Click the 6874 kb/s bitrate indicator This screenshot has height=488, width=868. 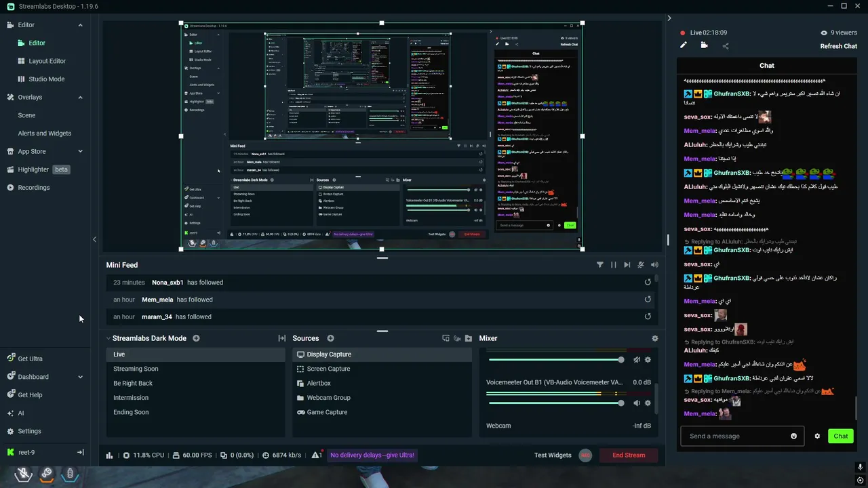281,455
